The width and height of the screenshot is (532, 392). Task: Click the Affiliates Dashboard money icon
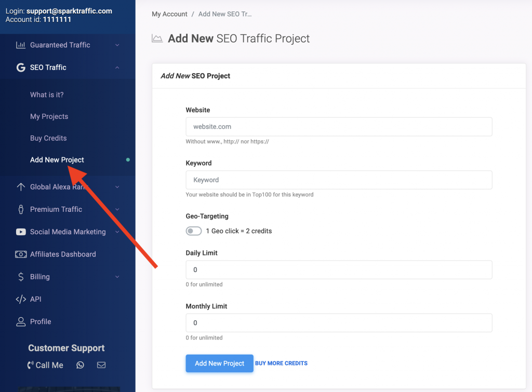point(21,254)
